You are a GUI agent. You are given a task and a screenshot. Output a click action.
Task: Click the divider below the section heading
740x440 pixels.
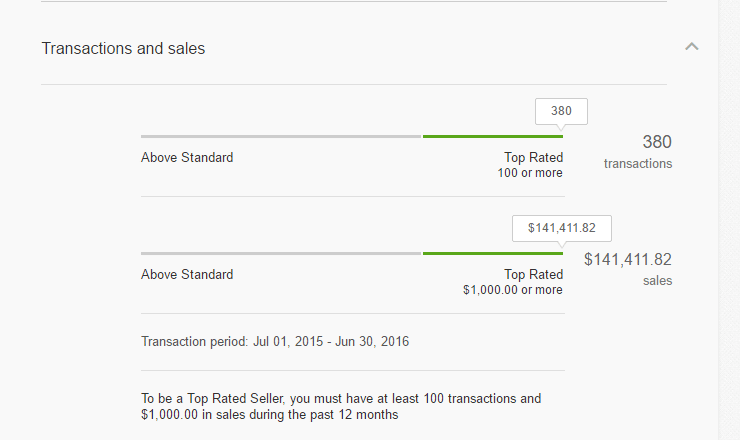[x=354, y=85]
